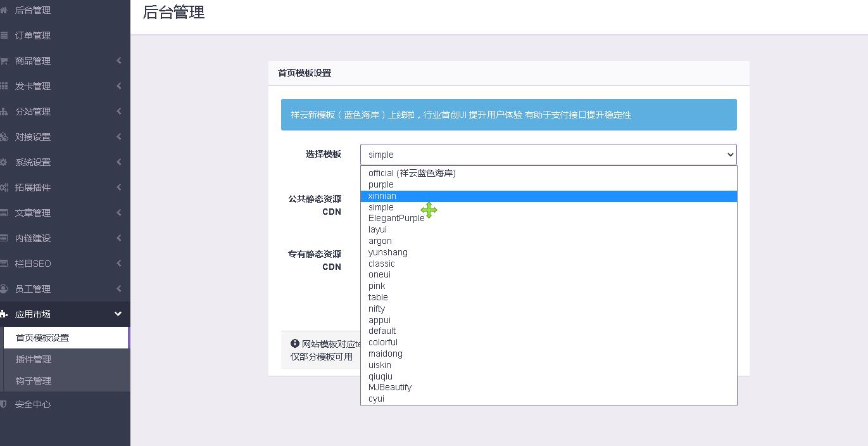Screen dimensions: 868x446
Task: Select the MJBeautify template option
Action: (x=390, y=387)
